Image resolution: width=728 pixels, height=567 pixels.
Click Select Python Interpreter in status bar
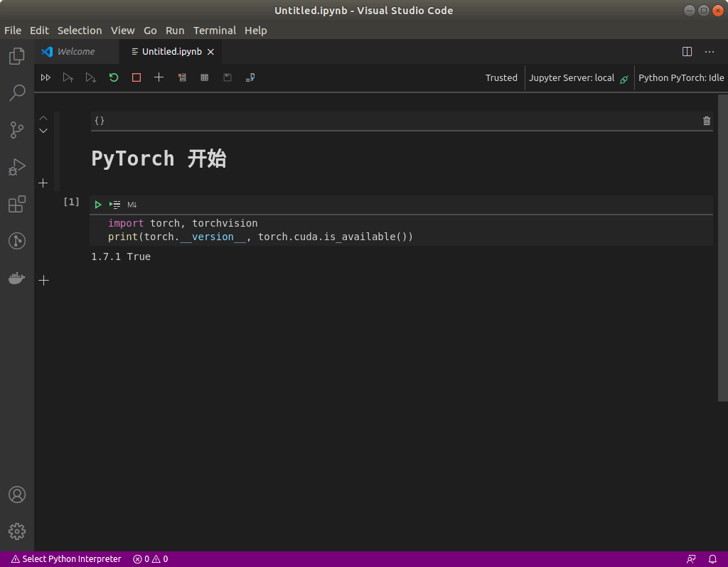tap(66, 559)
